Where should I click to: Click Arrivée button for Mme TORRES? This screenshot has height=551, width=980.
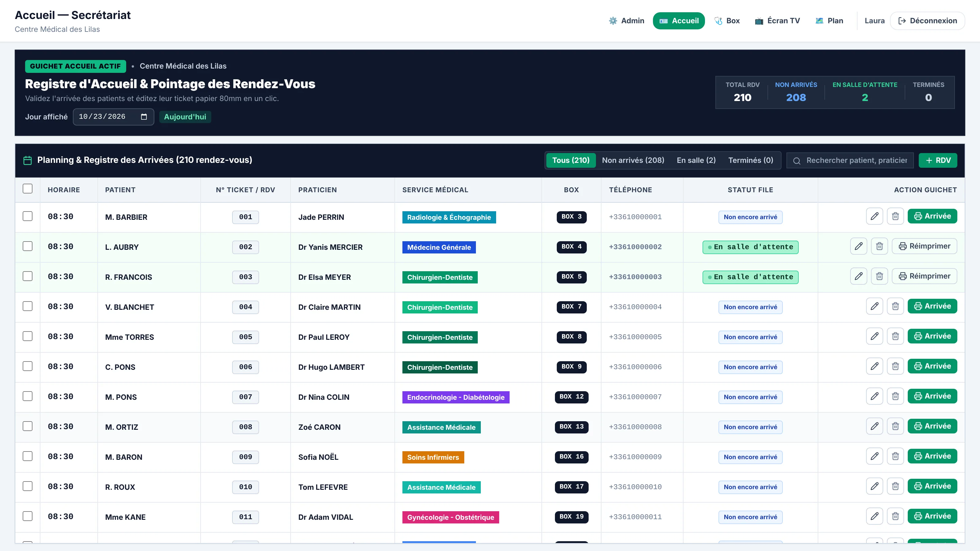point(932,336)
